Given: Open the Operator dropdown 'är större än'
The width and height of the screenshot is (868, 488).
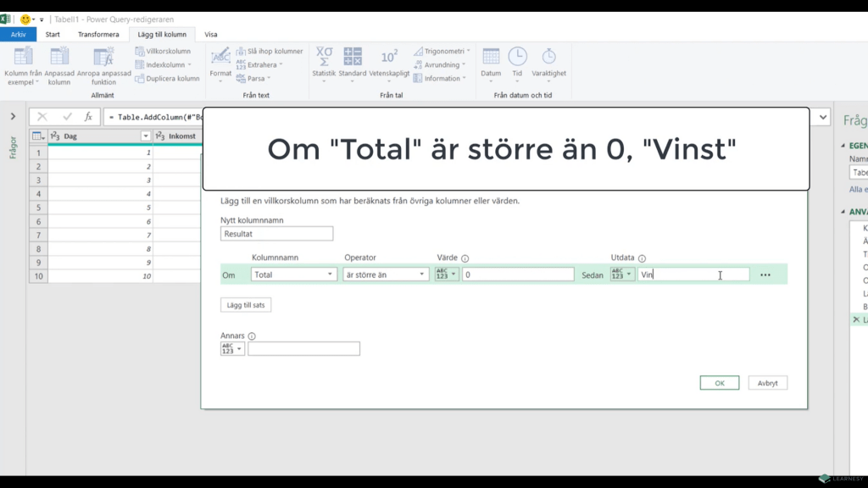Looking at the screenshot, I should 387,274.
